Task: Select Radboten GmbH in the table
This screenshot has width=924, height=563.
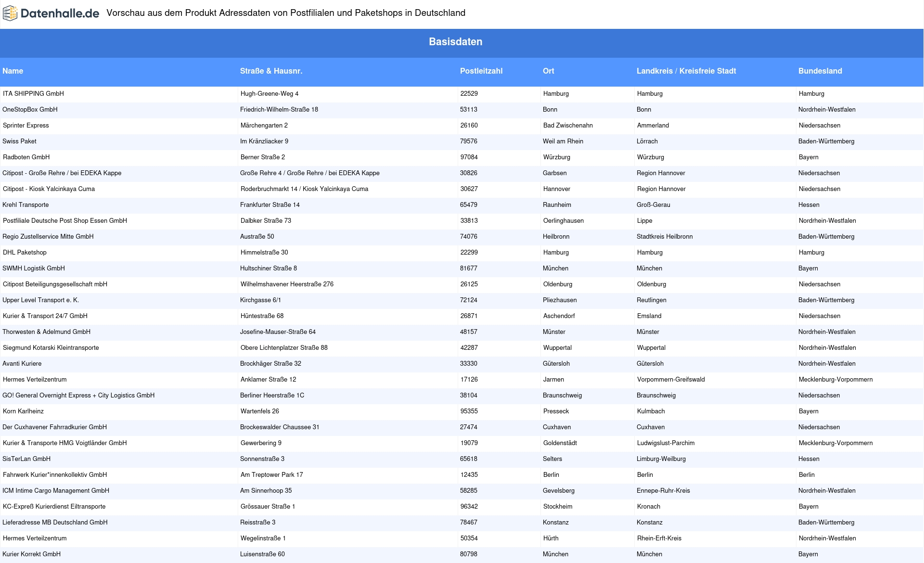Action: pos(26,157)
